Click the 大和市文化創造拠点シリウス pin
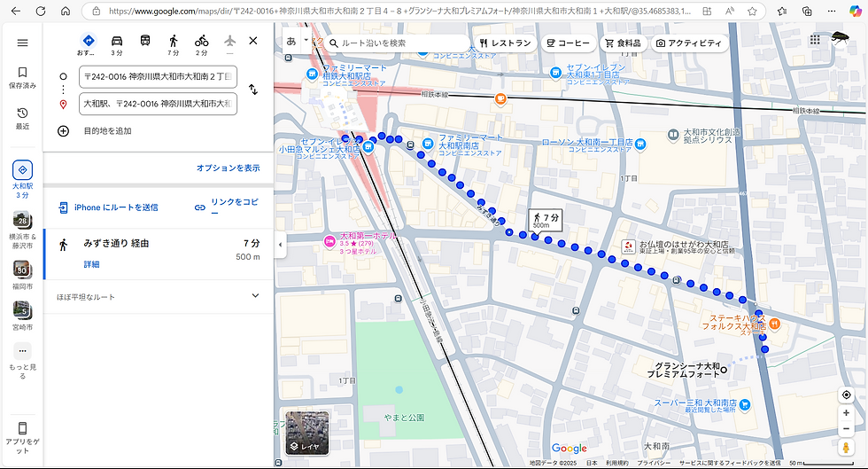 coord(673,134)
